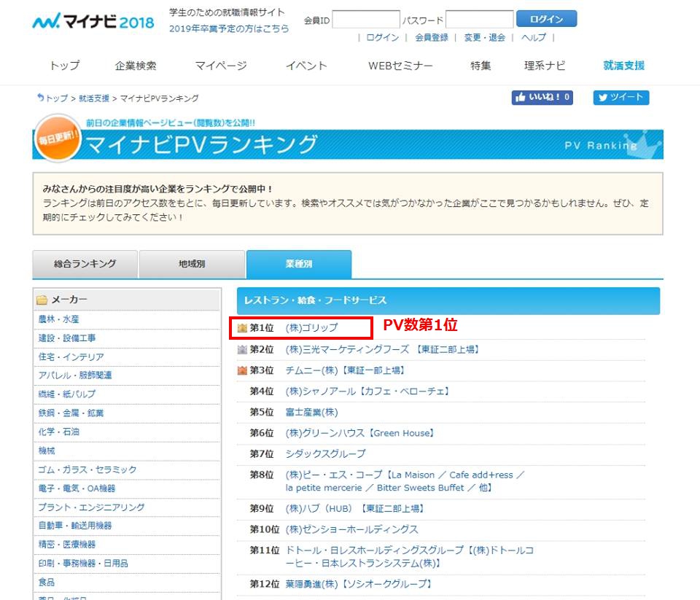Open the 薬膳勇進(株) company link
This screenshot has height=600, width=700.
(359, 584)
